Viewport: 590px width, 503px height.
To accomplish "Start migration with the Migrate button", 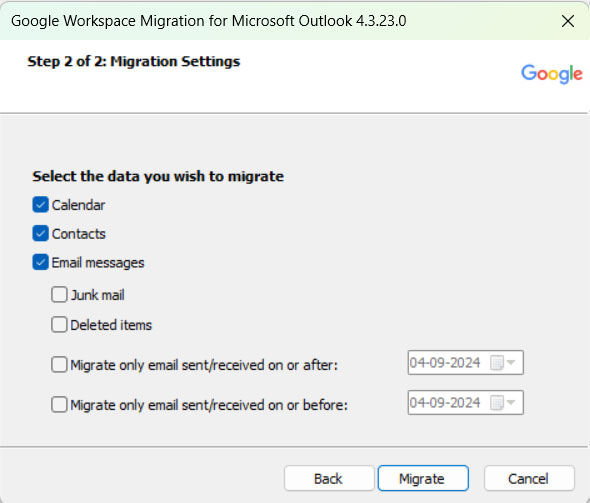I will coord(423,479).
